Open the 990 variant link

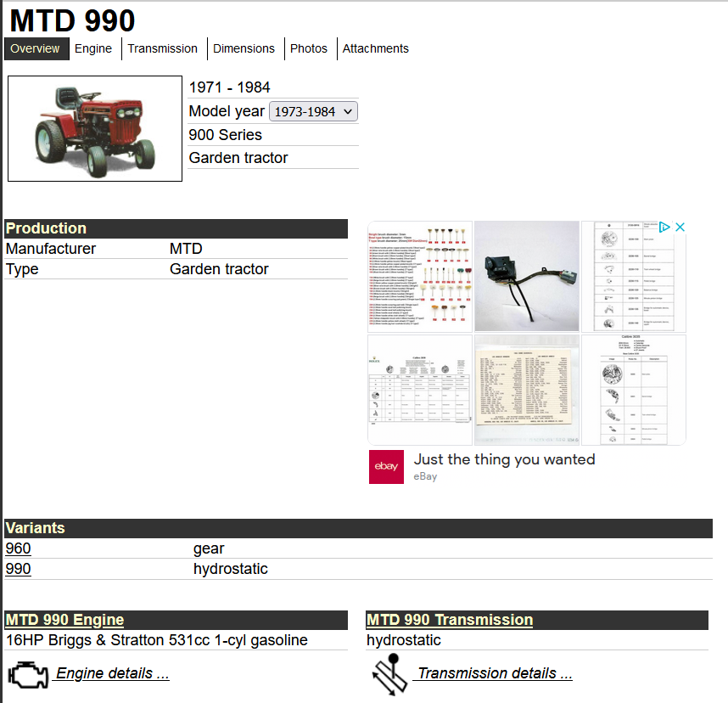(x=18, y=569)
